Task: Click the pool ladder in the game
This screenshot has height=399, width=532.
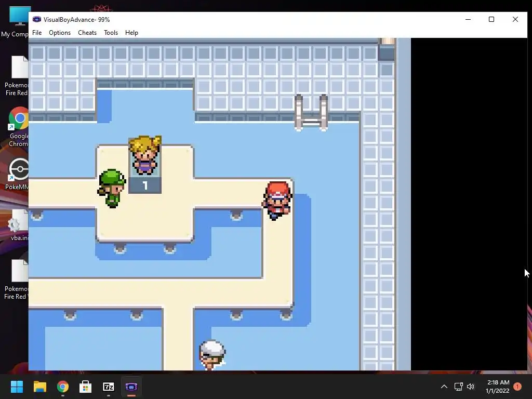Action: (x=311, y=113)
